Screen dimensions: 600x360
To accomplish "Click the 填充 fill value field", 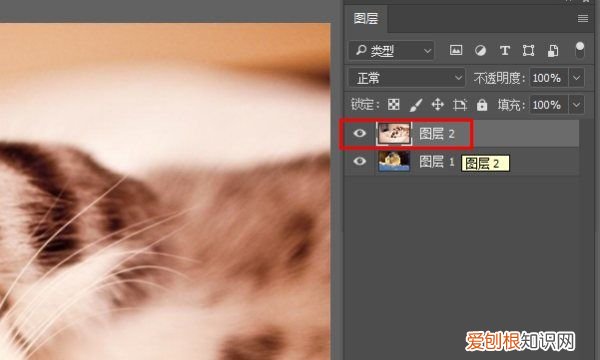I will click(x=548, y=105).
